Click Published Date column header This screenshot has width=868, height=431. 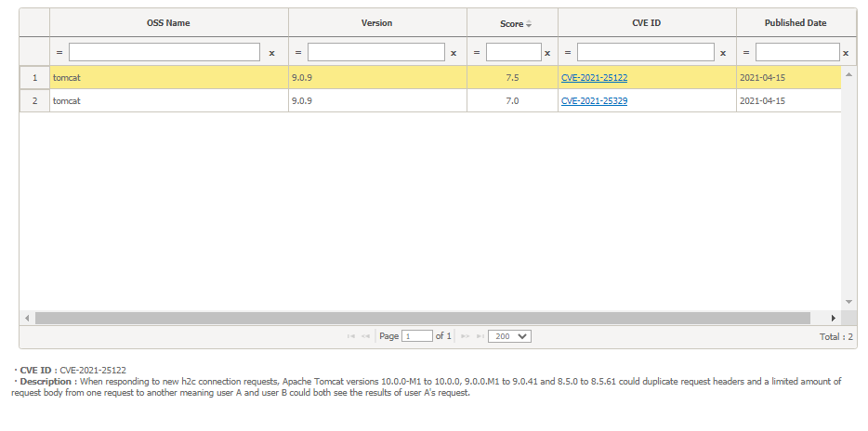[796, 23]
